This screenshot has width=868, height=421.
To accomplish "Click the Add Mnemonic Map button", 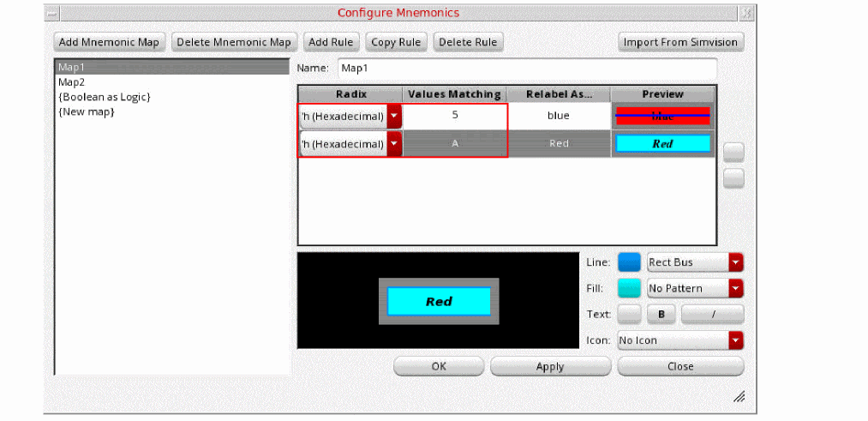I will coord(109,42).
